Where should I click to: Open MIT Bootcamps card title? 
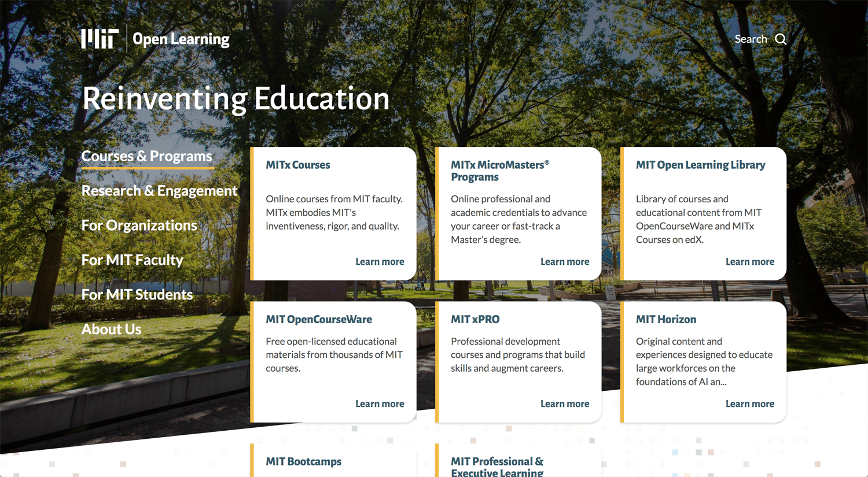point(304,461)
